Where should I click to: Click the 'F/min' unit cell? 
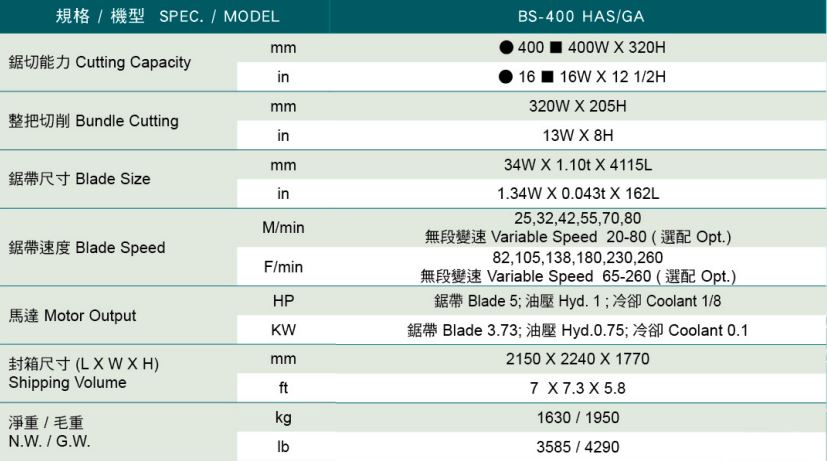(x=283, y=267)
